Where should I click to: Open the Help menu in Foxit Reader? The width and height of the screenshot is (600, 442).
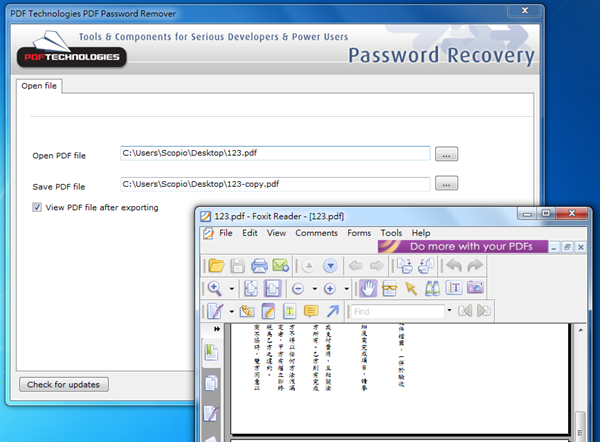pos(421,233)
